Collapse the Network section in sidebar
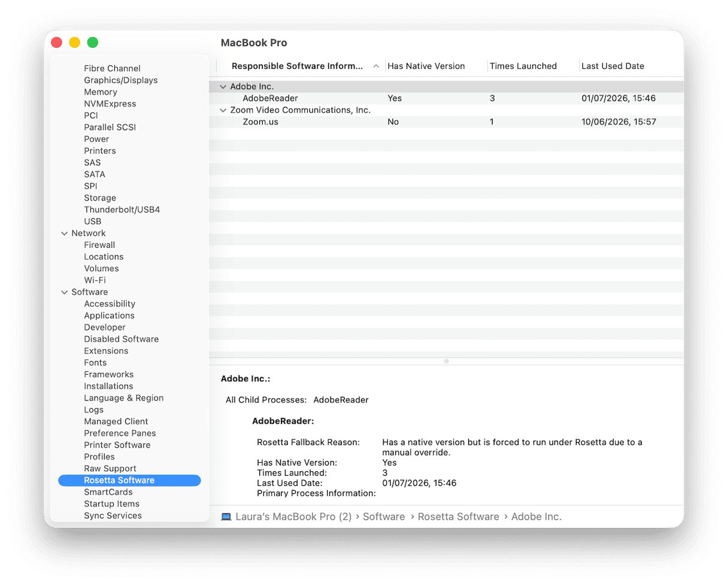The height and width of the screenshot is (586, 728). point(65,233)
